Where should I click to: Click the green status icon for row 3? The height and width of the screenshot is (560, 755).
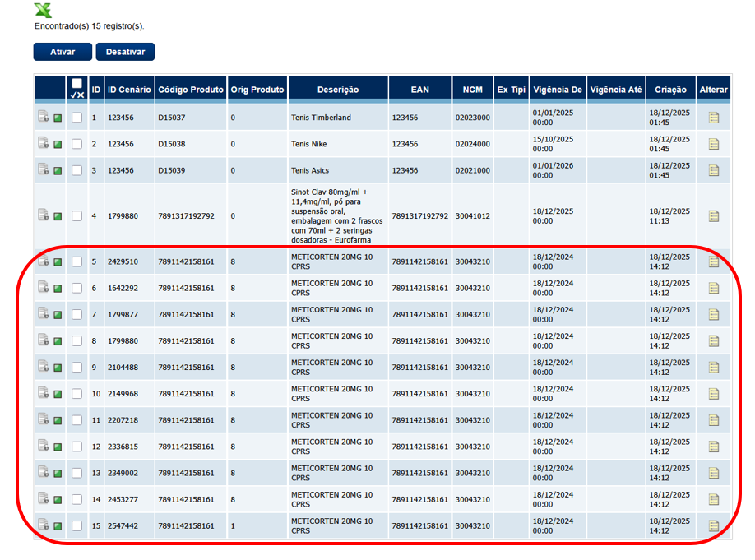58,171
